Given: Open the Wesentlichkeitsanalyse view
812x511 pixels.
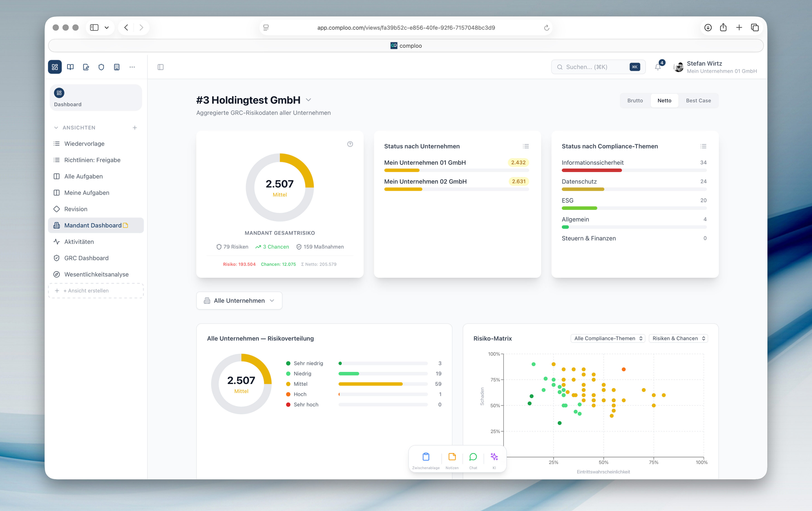Looking at the screenshot, I should coord(96,274).
